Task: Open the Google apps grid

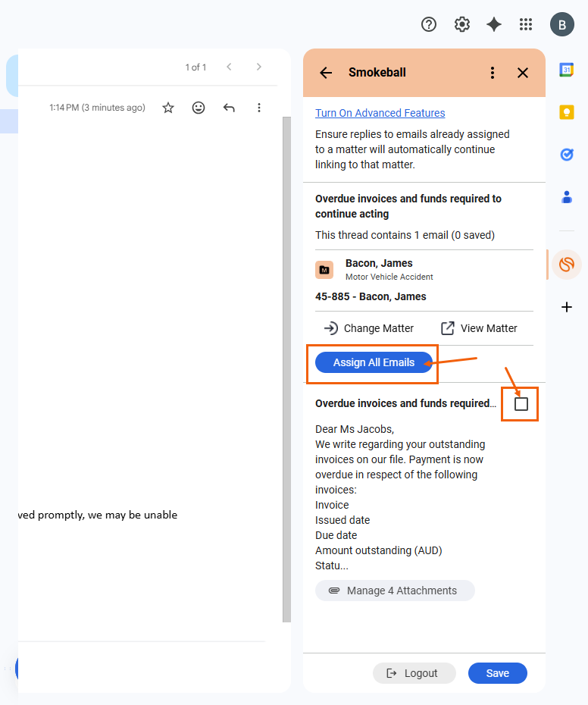Action: click(526, 24)
